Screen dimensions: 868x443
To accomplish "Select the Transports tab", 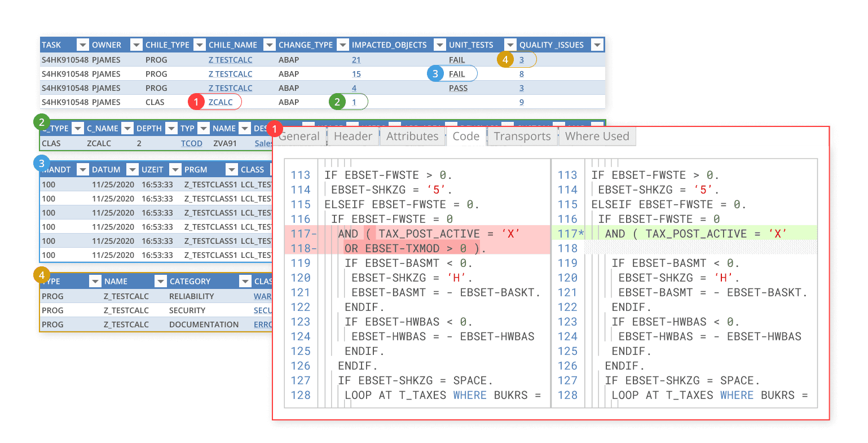I will 522,137.
